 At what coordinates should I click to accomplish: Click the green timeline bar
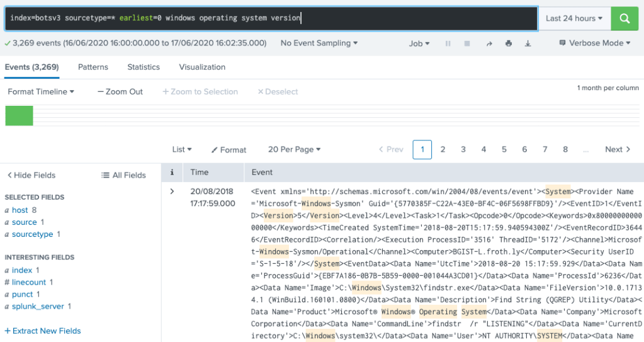click(19, 116)
